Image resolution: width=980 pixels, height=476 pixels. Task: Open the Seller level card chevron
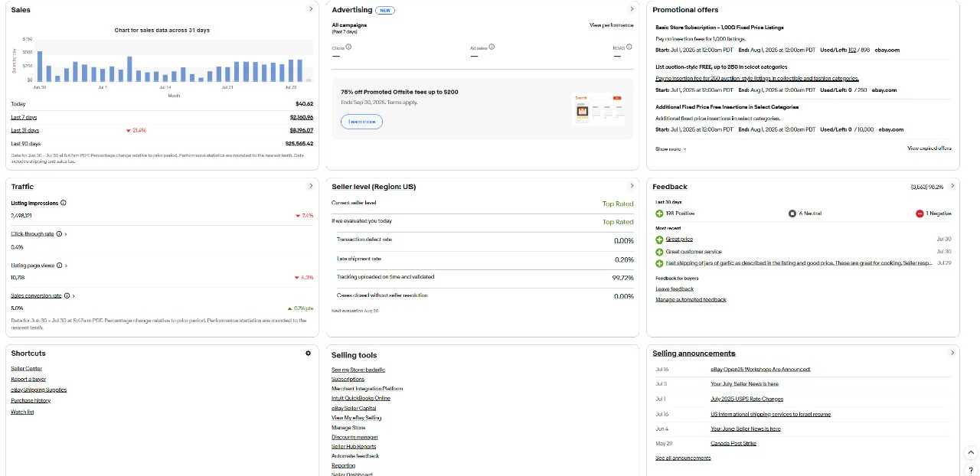pos(632,186)
